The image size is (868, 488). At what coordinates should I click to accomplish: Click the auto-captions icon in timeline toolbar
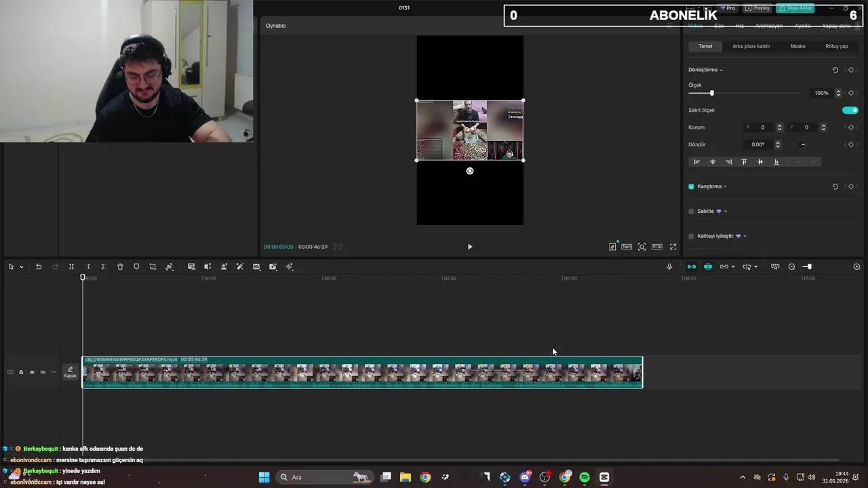coord(191,267)
